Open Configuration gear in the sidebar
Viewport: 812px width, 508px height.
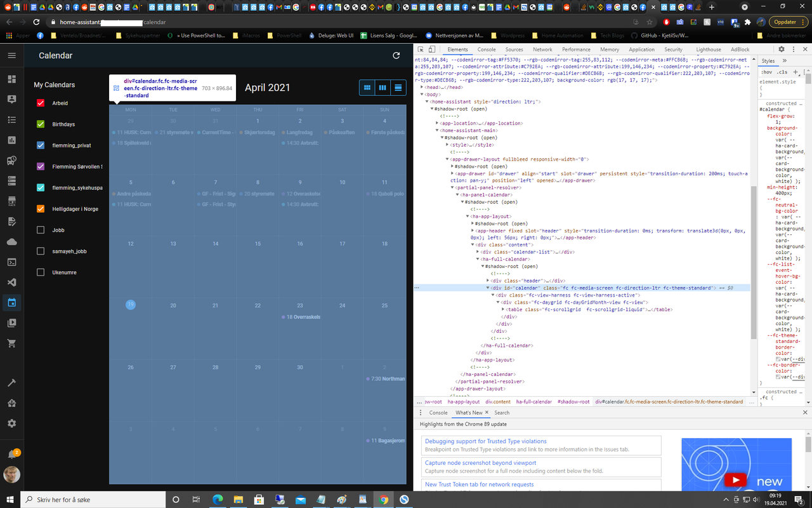point(11,424)
